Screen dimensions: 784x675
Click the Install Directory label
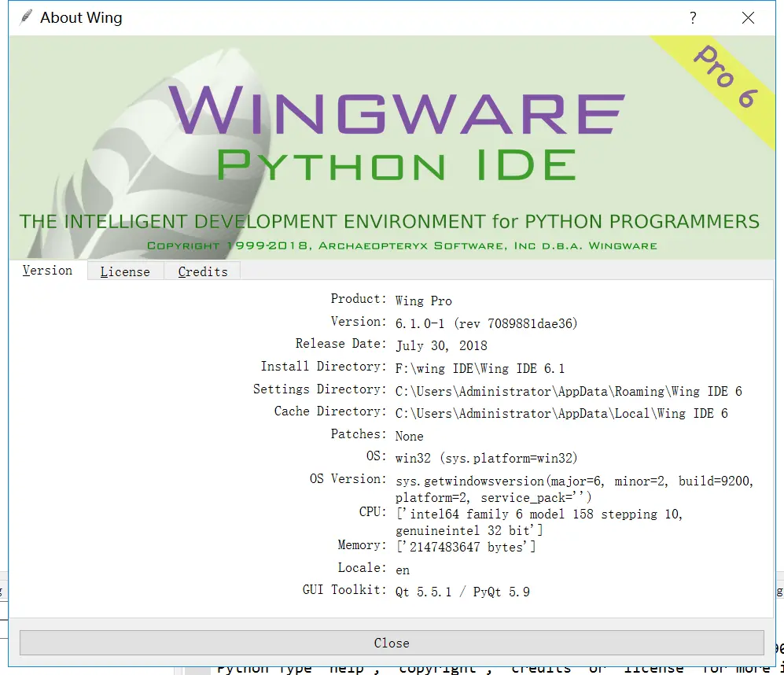pos(323,367)
